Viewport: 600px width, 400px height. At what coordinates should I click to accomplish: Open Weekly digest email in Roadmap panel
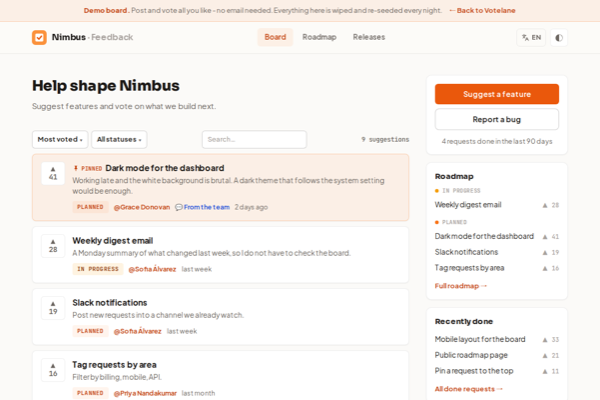(x=468, y=205)
